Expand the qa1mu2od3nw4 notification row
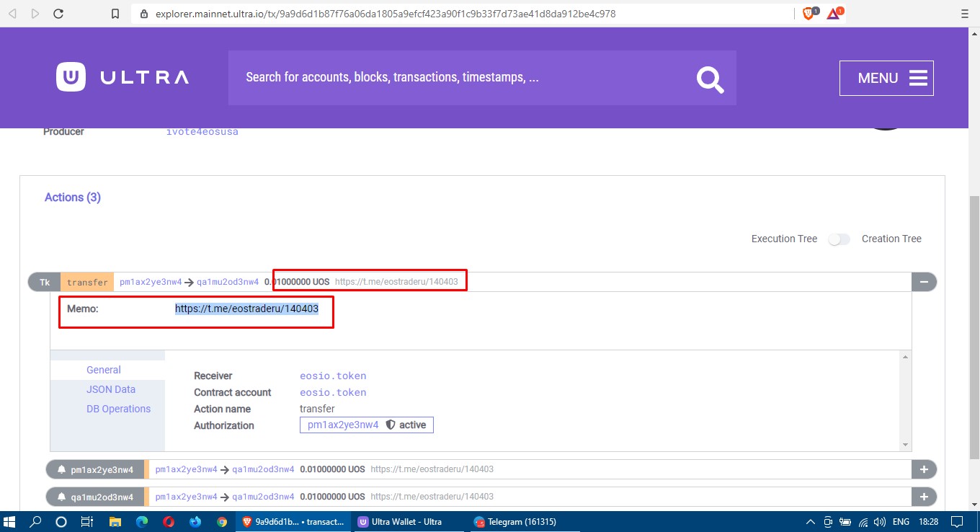980x532 pixels. (x=924, y=497)
